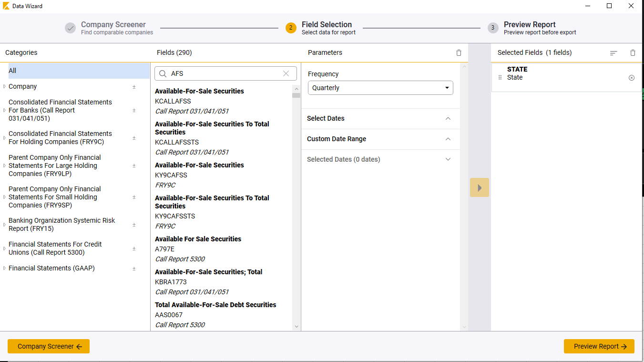Clear the AFS search with the X icon
Image resolution: width=644 pixels, height=362 pixels.
pyautogui.click(x=286, y=73)
